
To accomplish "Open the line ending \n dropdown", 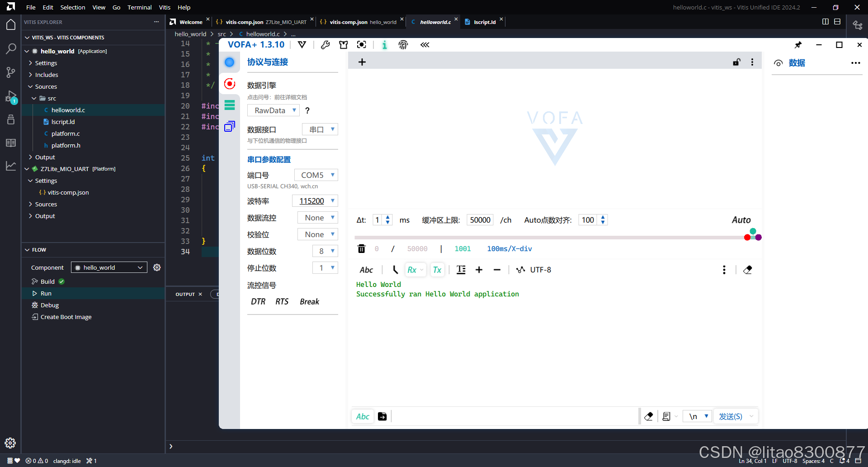I will coord(698,416).
